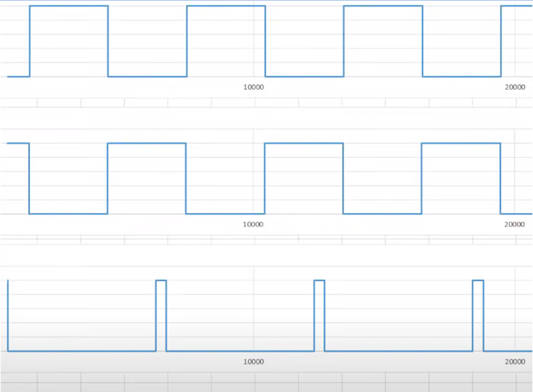Viewport: 533px width, 392px height.
Task: Select the 20000 axis label in middle chart
Action: 515,224
